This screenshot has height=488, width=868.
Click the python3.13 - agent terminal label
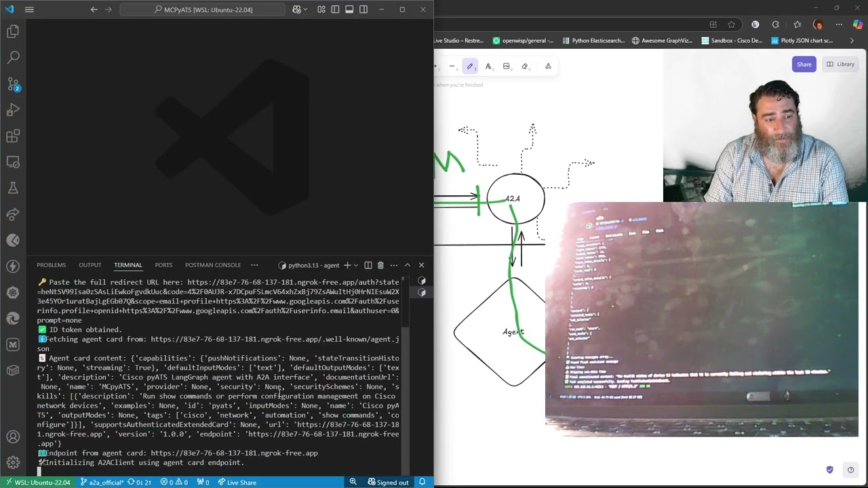tap(309, 265)
